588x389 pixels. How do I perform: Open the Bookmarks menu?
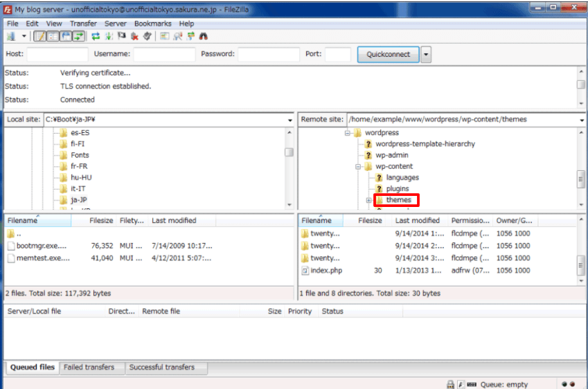pyautogui.click(x=152, y=24)
